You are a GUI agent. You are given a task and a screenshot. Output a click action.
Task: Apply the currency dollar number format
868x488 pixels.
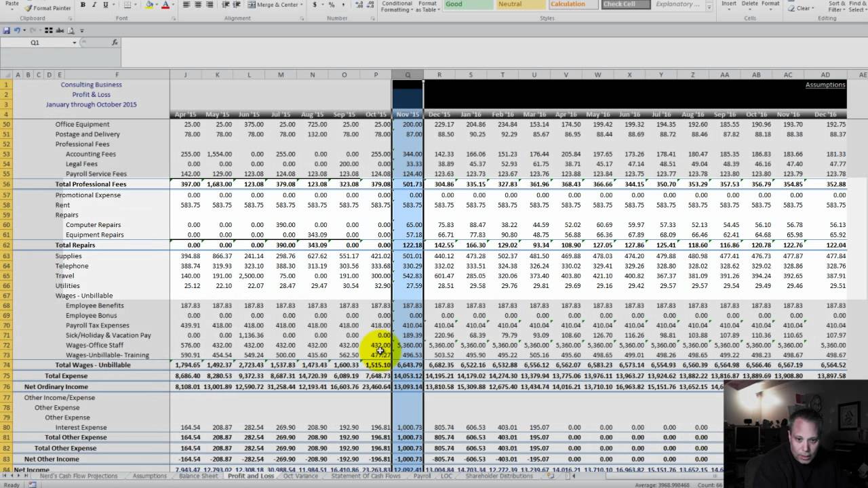tap(315, 5)
